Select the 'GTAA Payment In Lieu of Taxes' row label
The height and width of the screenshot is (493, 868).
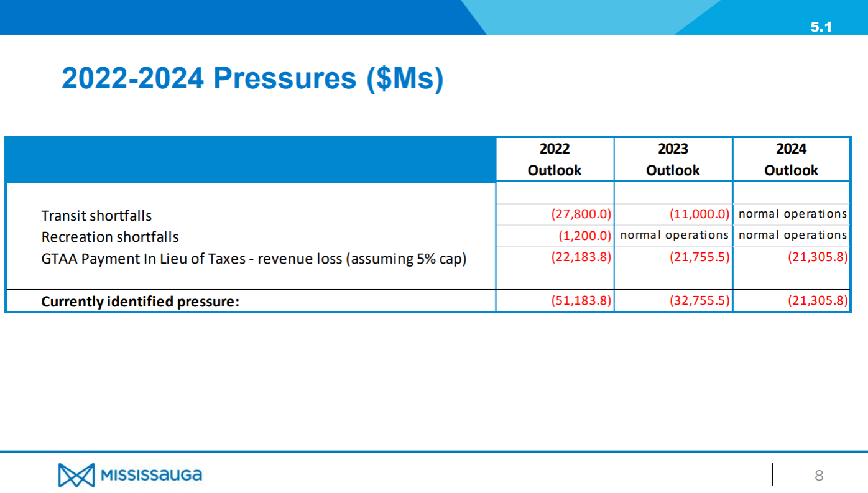(254, 258)
